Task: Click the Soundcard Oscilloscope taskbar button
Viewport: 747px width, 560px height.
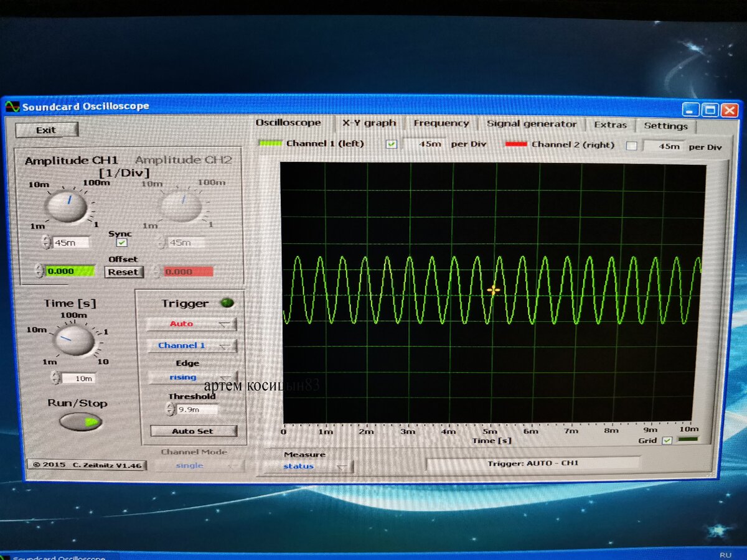Action: point(59,556)
